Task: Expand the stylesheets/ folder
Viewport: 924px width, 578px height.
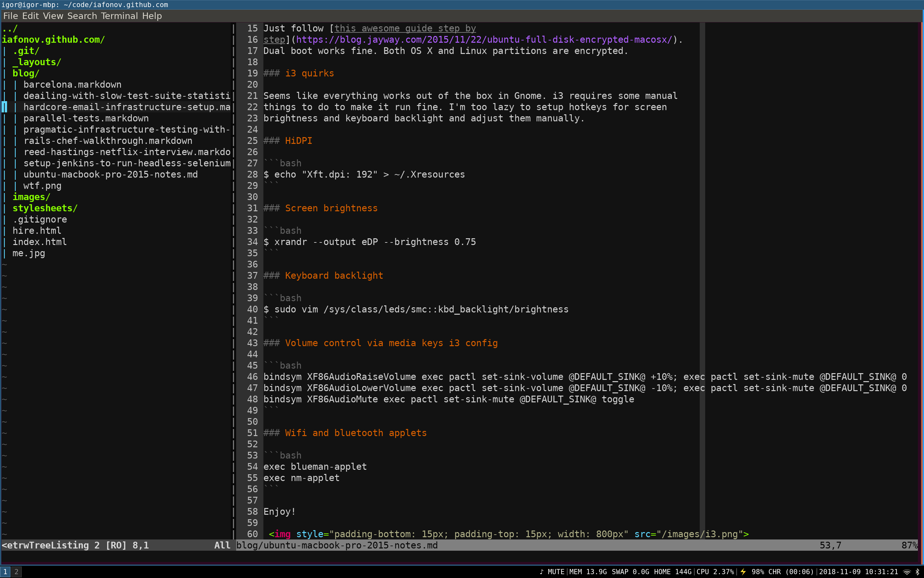Action: coord(45,208)
